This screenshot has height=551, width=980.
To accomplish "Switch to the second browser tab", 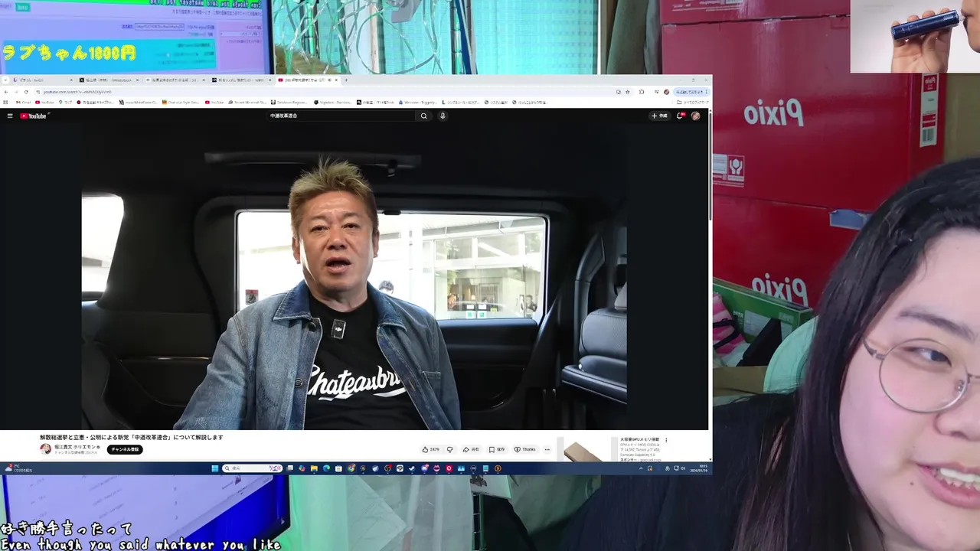I will coord(109,80).
